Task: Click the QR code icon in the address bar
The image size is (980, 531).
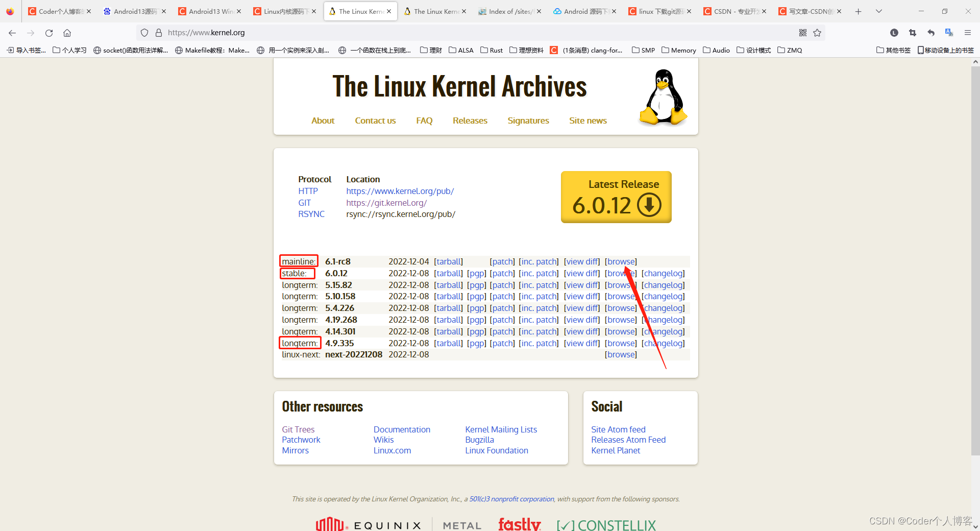Action: pyautogui.click(x=802, y=33)
